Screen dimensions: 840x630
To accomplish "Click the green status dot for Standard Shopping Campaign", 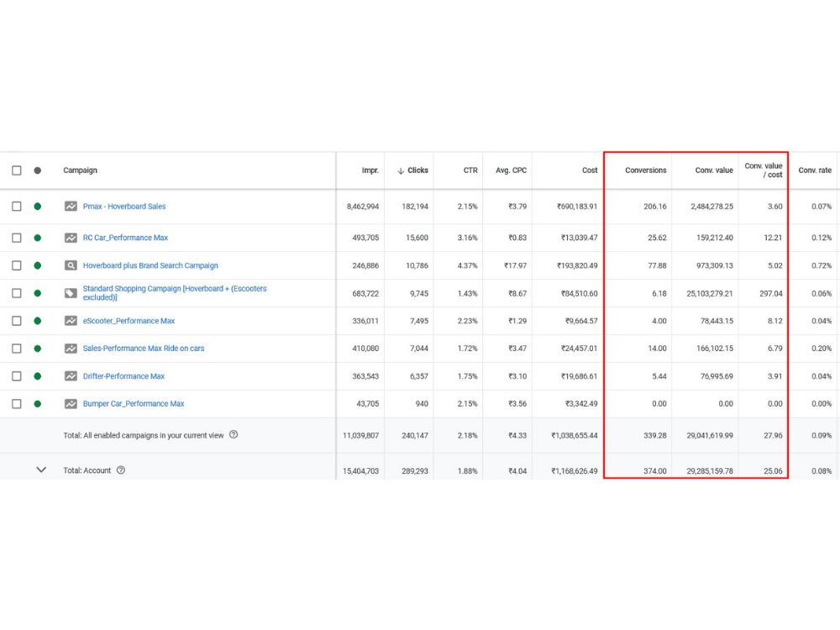I will pos(38,293).
